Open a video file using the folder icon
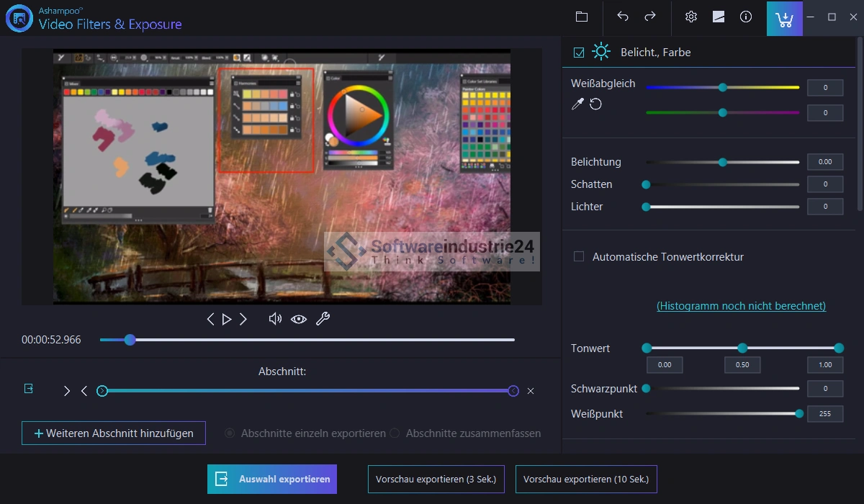The image size is (864, 504). coord(582,17)
